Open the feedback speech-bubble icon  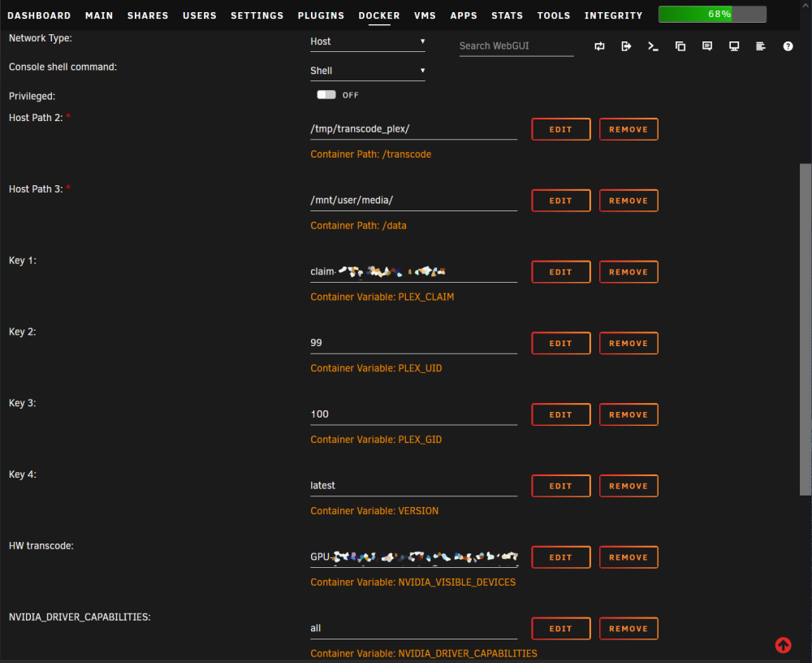(x=707, y=46)
